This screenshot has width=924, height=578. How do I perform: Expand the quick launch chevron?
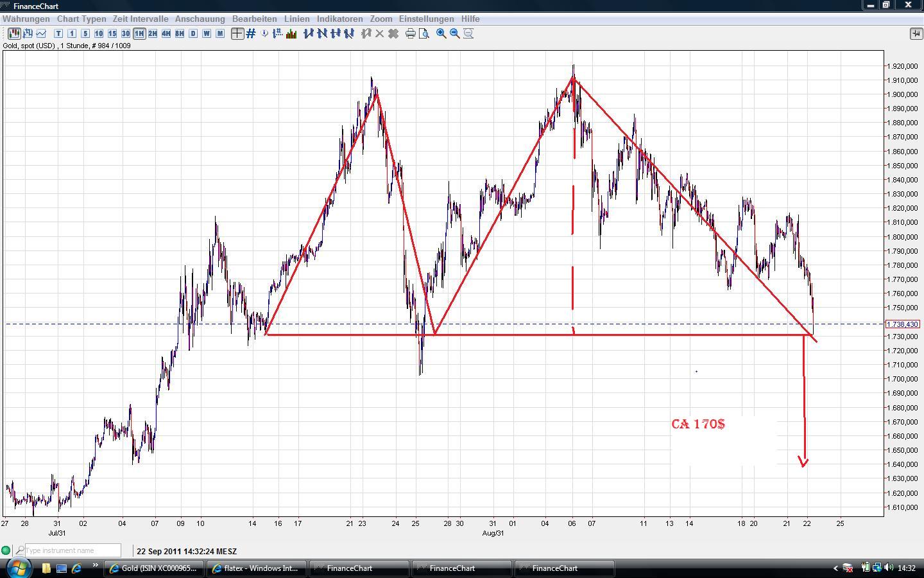(x=95, y=566)
